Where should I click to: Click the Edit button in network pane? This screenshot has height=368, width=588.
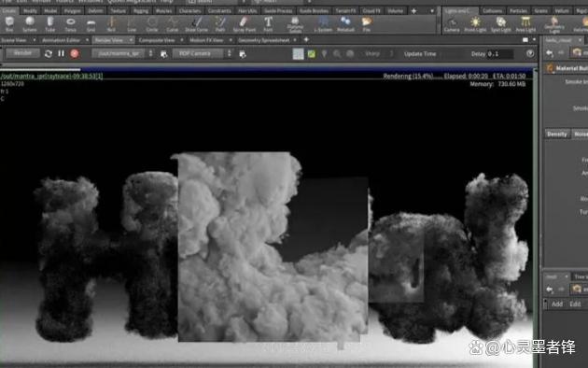coord(575,304)
